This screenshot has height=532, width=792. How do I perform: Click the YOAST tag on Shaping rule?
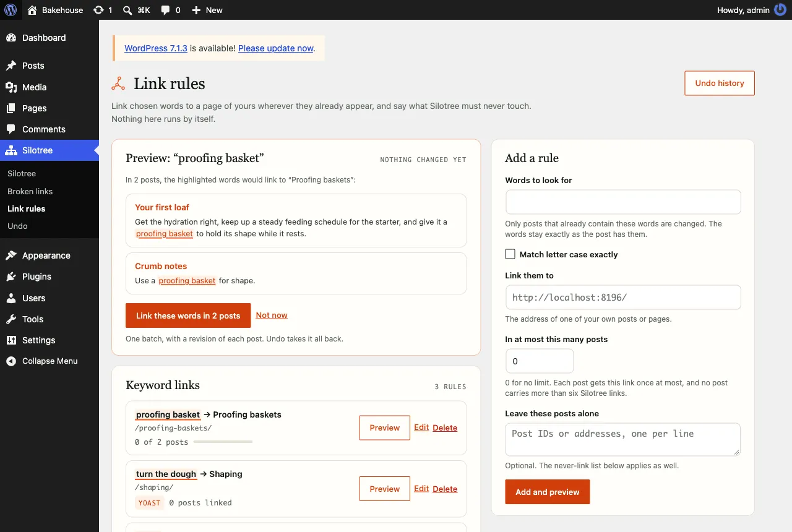[149, 503]
